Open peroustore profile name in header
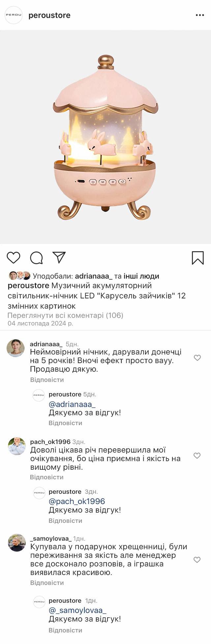This screenshot has width=211, height=644. (49, 15)
